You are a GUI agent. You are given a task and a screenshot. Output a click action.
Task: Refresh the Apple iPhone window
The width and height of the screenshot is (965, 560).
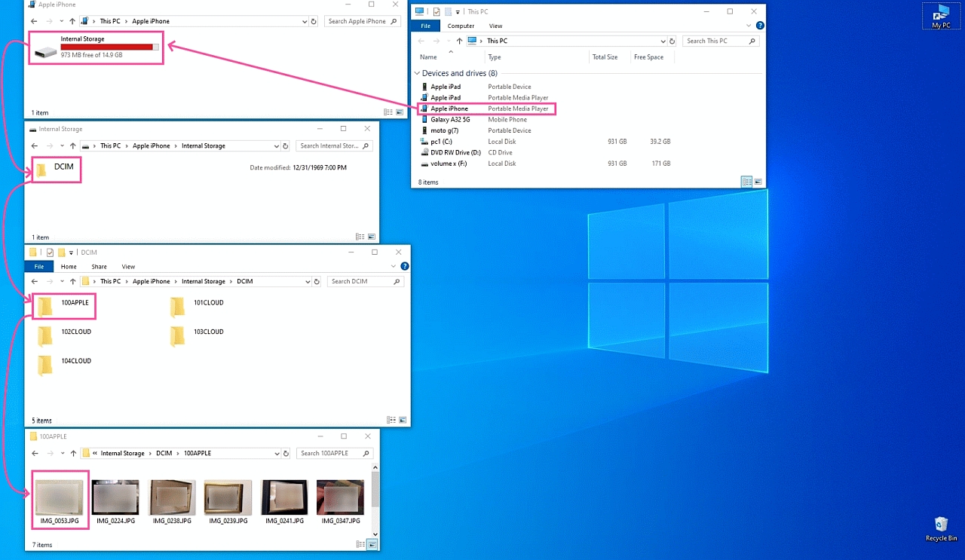(x=314, y=21)
